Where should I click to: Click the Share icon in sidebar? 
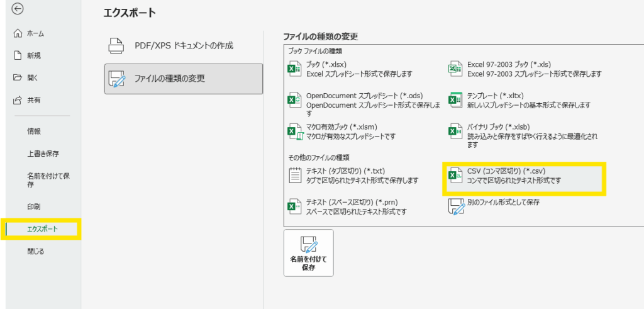click(x=17, y=100)
